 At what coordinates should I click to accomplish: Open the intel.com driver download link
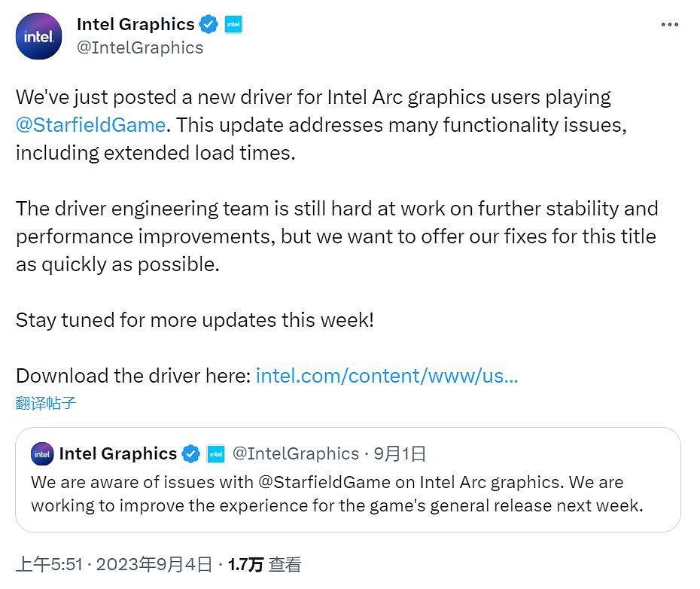click(386, 376)
